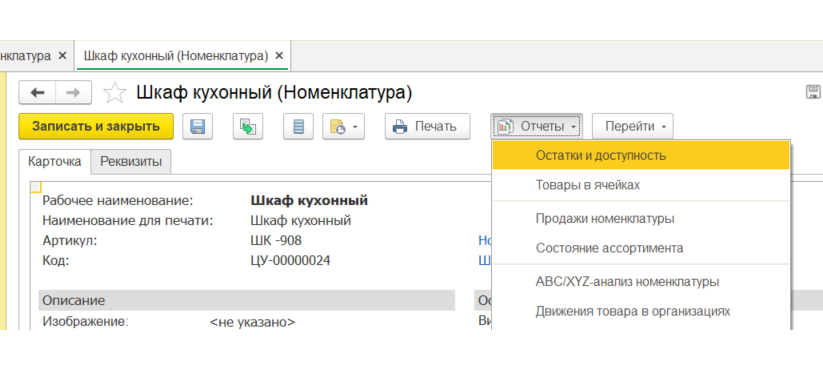The height and width of the screenshot is (384, 823).
Task: Open Состояние ассортимента report
Action: [641, 248]
